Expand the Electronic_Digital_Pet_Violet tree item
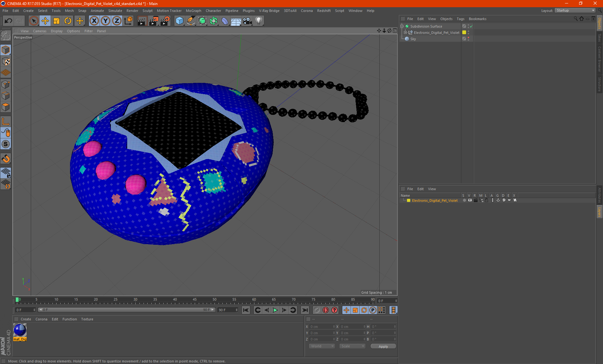 click(407, 32)
